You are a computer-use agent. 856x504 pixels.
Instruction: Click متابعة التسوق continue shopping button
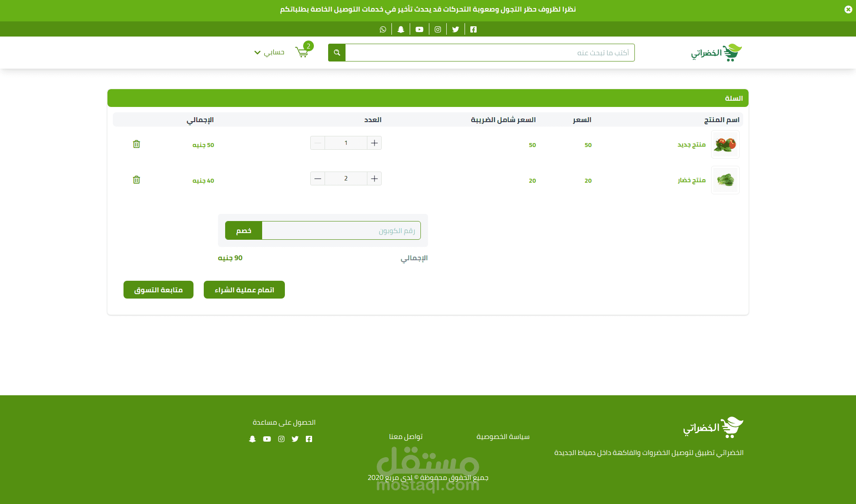158,290
